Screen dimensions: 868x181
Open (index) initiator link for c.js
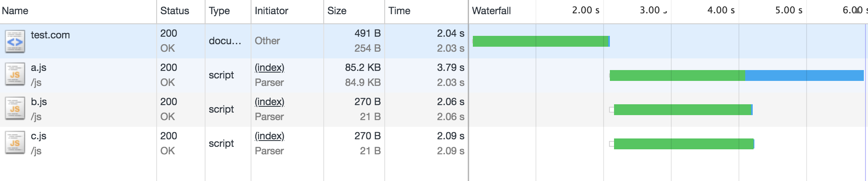(269, 136)
